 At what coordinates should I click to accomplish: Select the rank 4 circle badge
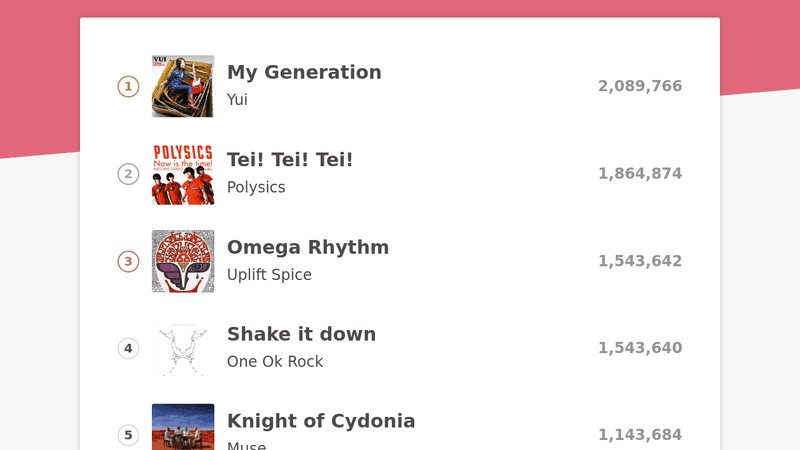click(128, 348)
